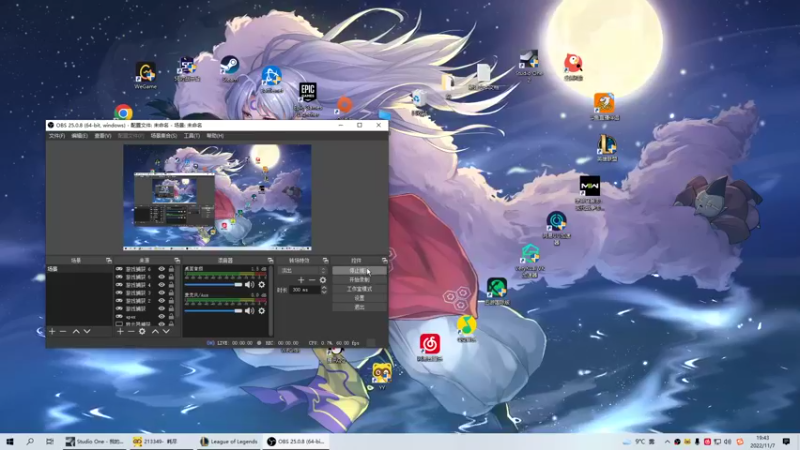Add a new source with the plus icon

tap(120, 332)
